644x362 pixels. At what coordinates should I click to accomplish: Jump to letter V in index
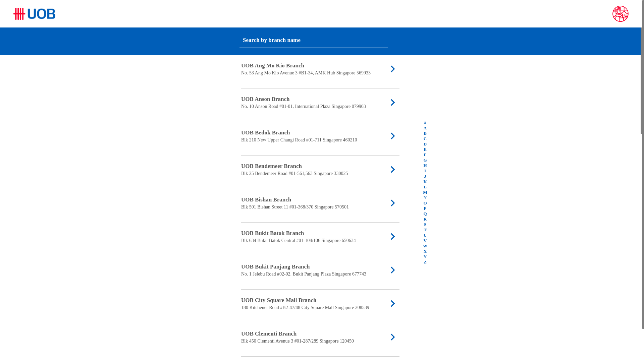coord(425,241)
